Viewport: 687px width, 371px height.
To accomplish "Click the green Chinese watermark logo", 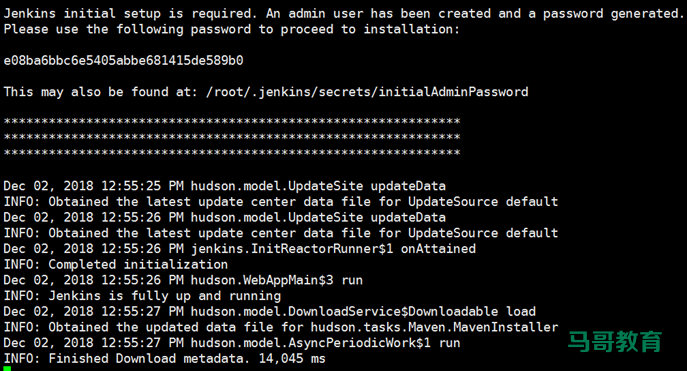I will 614,342.
